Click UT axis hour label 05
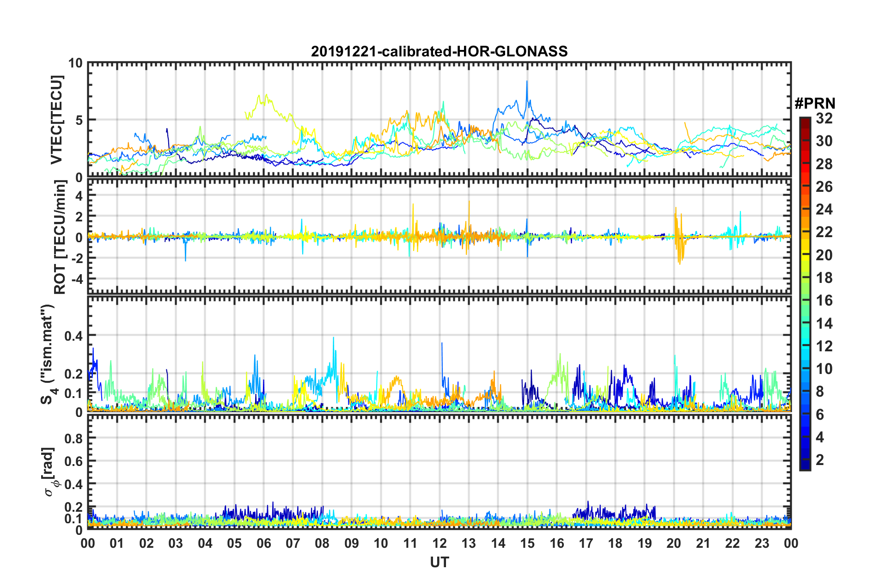 click(234, 543)
